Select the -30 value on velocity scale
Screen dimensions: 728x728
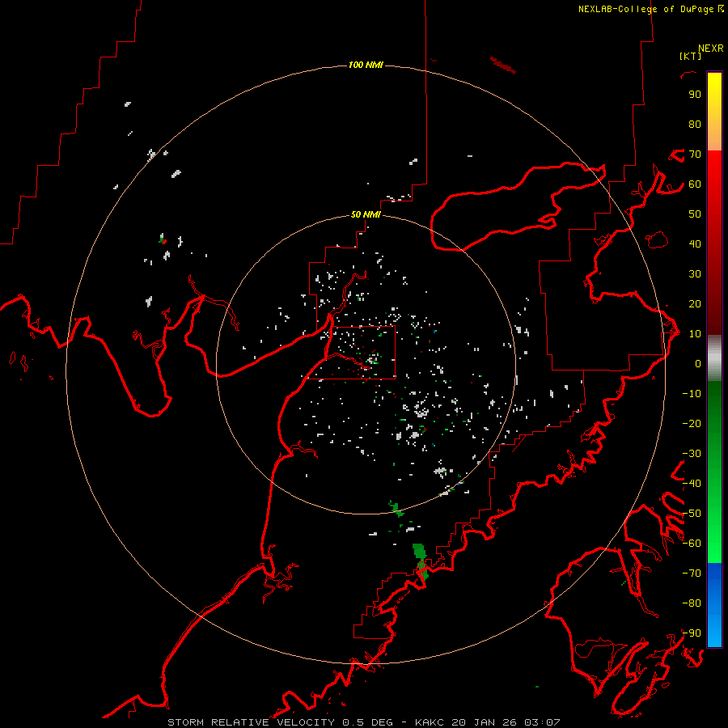[x=692, y=454]
